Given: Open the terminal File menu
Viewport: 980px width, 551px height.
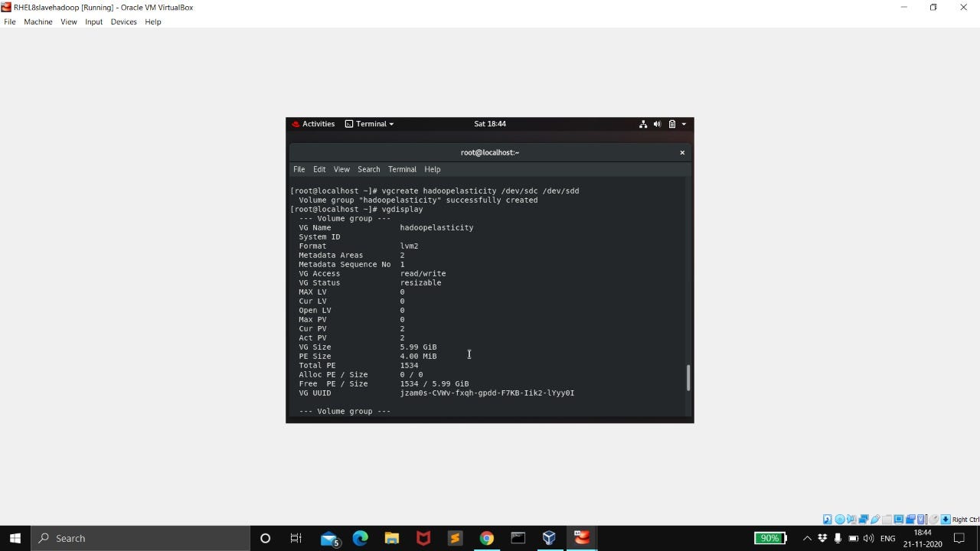Looking at the screenshot, I should pyautogui.click(x=299, y=169).
